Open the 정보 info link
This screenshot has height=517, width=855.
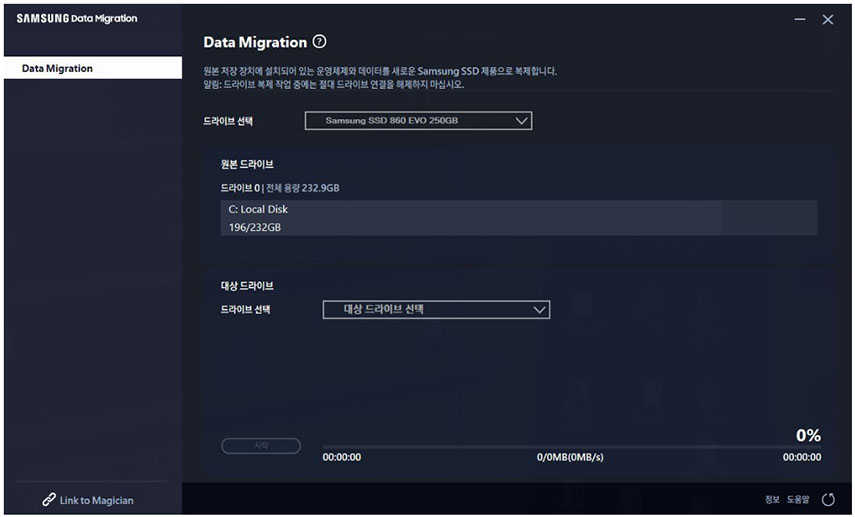pos(772,500)
